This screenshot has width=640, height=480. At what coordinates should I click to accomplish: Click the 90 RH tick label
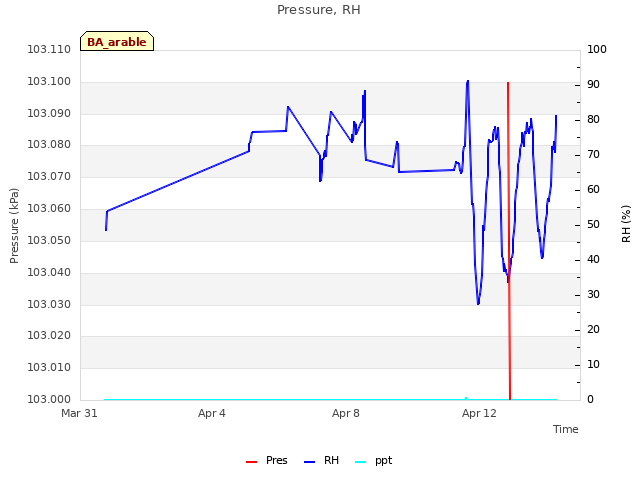(593, 84)
